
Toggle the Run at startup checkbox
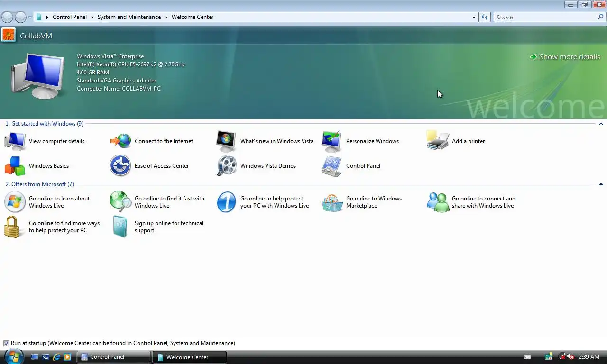(x=6, y=343)
